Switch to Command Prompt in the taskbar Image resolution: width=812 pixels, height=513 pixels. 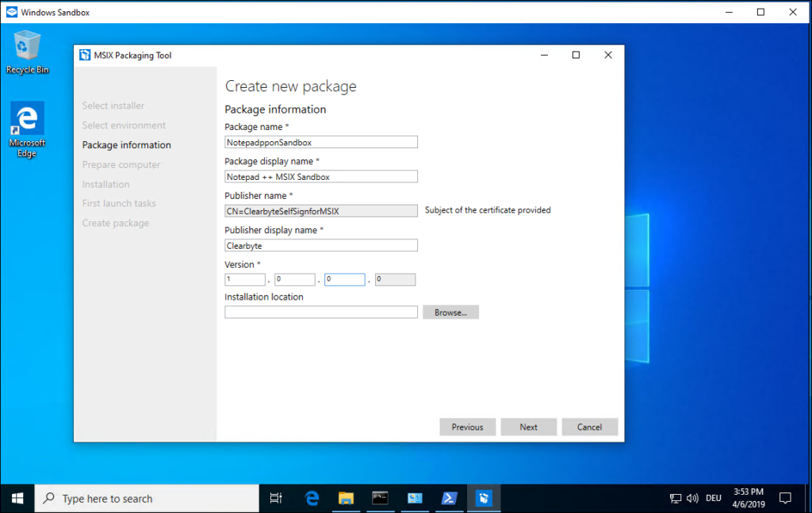point(381,498)
